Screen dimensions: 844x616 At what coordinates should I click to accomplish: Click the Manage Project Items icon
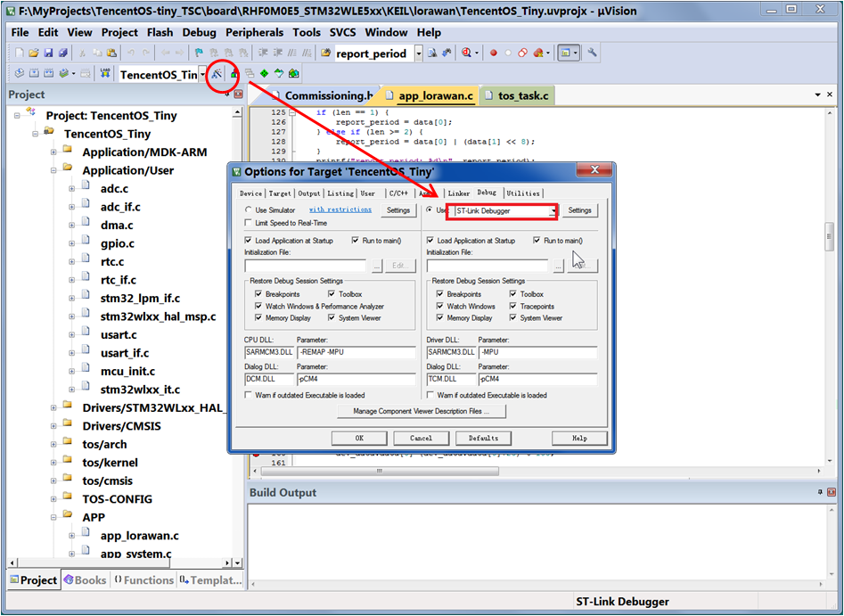click(x=234, y=74)
